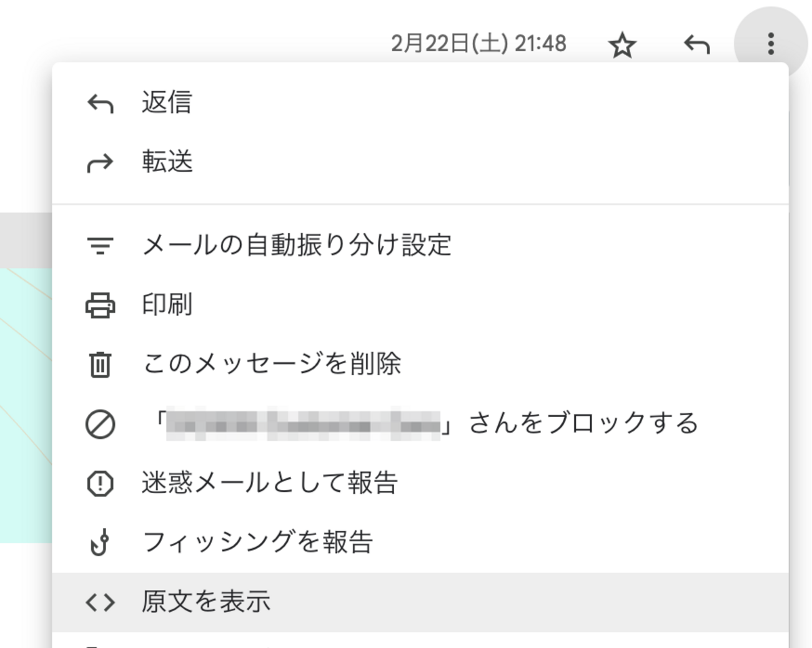Screen dimensions: 812x648
Task: Star this email message
Action: pyautogui.click(x=622, y=46)
